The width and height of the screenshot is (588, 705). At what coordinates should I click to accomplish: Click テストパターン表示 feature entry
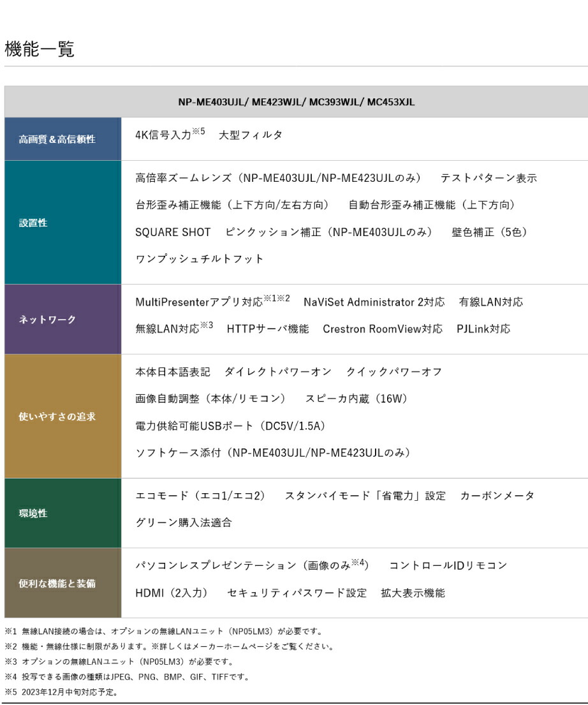click(x=489, y=178)
